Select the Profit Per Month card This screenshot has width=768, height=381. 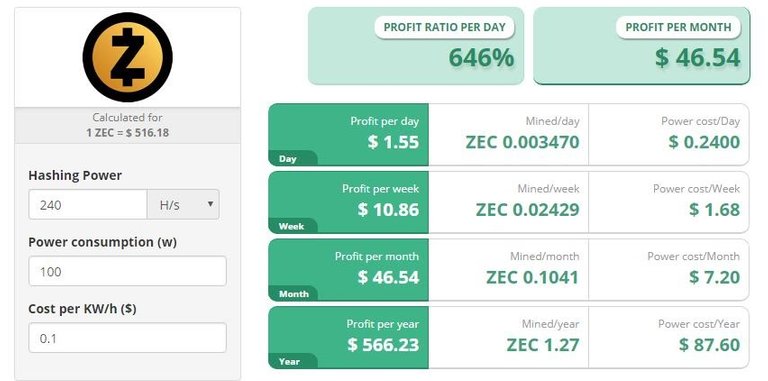tap(641, 46)
